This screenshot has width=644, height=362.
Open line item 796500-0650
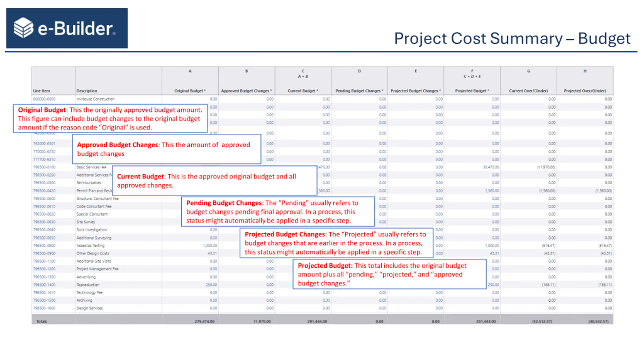pyautogui.click(x=44, y=238)
